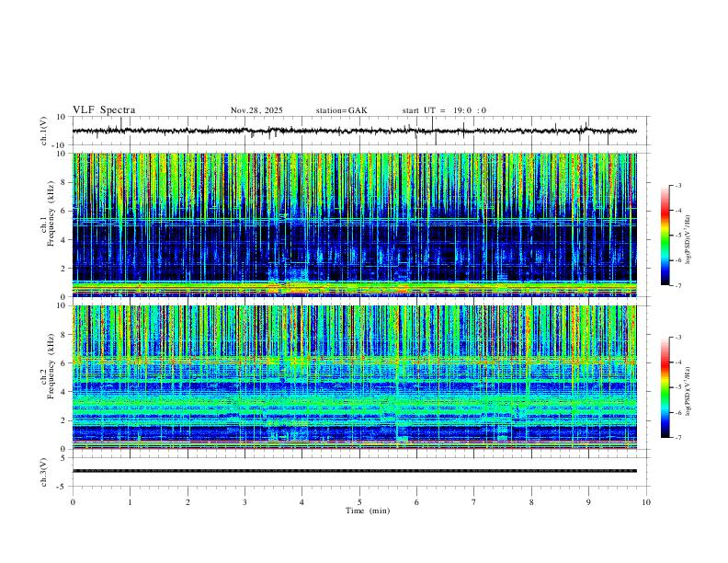Click tick label "5" on Time axis
The width and height of the screenshot is (728, 563).
pos(359,502)
